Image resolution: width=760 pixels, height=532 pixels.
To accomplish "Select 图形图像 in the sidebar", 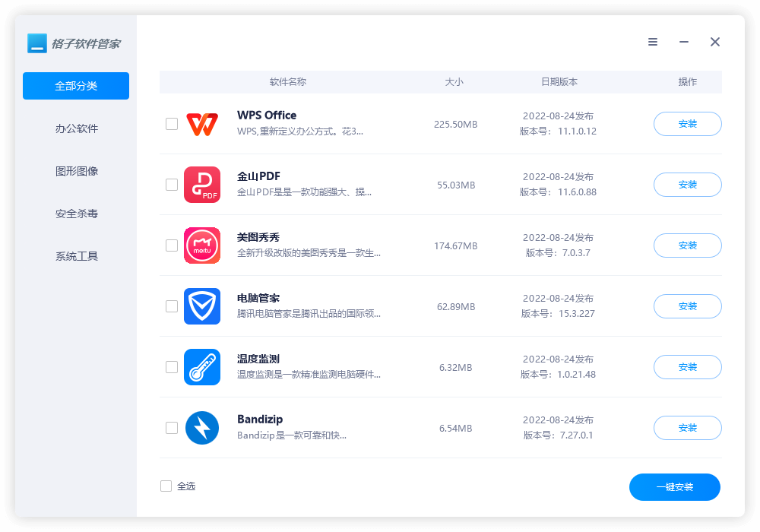I will coord(76,171).
